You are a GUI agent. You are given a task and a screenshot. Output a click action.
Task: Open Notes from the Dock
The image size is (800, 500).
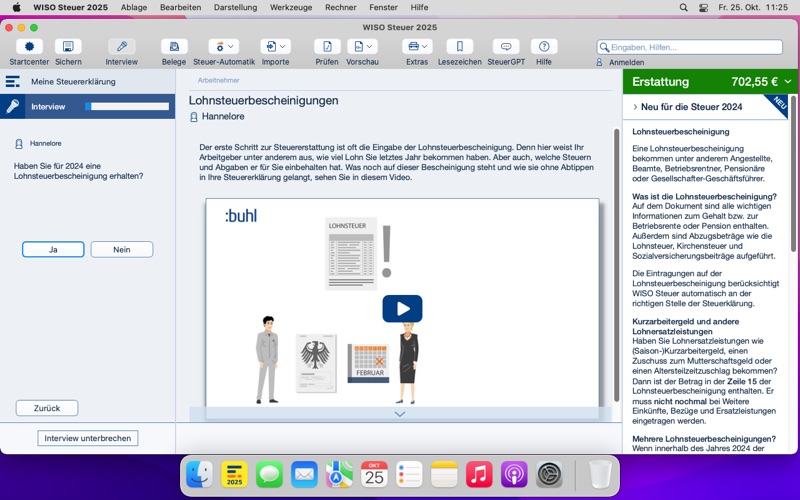pyautogui.click(x=444, y=474)
